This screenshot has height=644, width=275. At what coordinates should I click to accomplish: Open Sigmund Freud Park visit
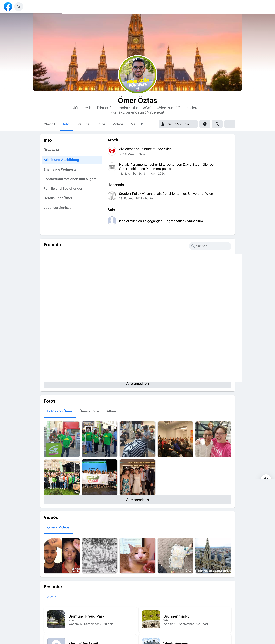(90, 620)
